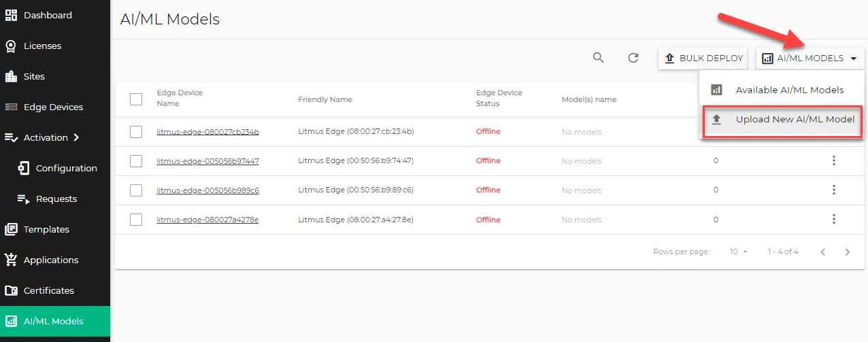Screen dimensions: 868x342
Task: Open the Dashboard sidebar item
Action: [54, 15]
